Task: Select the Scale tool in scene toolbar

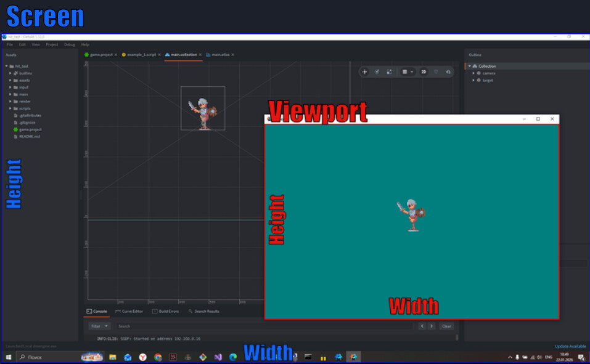Action: coord(389,72)
